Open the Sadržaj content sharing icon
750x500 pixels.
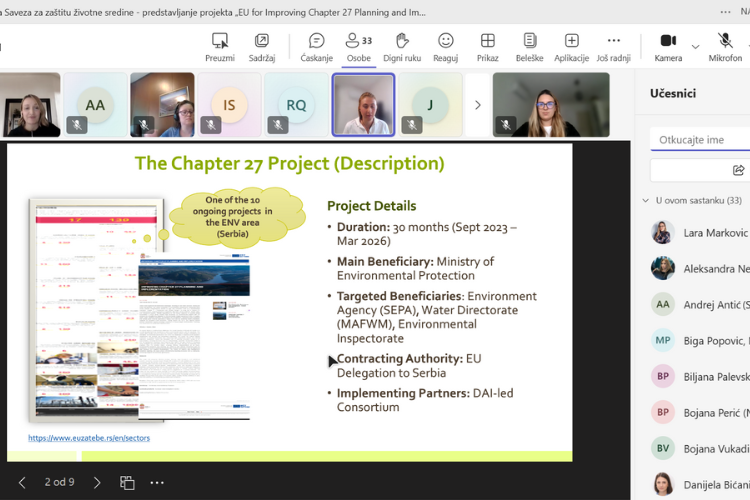click(262, 41)
